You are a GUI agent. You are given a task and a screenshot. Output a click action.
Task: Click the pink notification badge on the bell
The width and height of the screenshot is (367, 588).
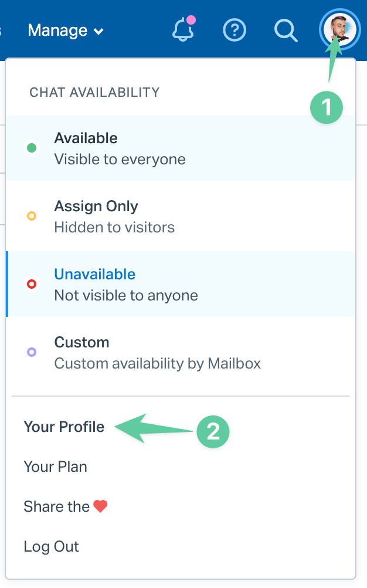192,20
